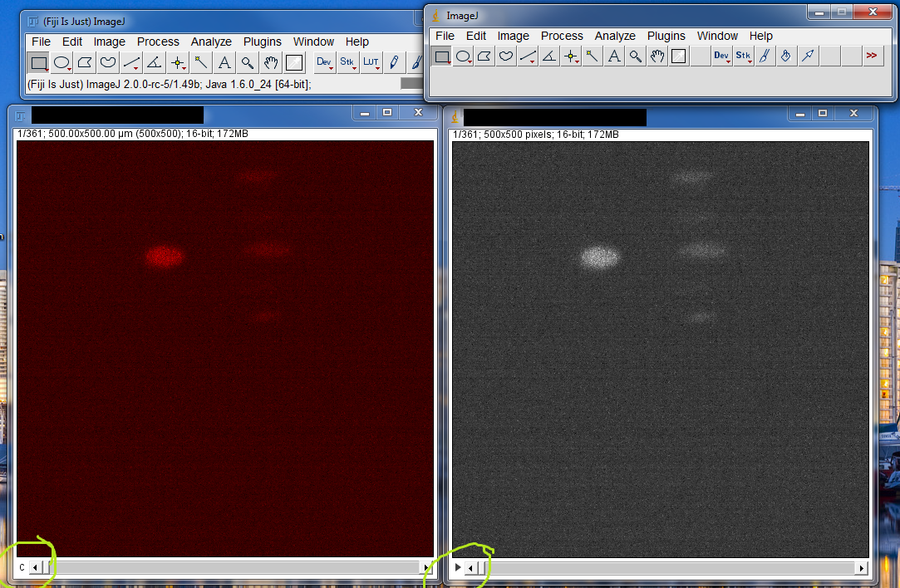Open Process menu in ImageJ window
900x588 pixels.
tap(562, 36)
